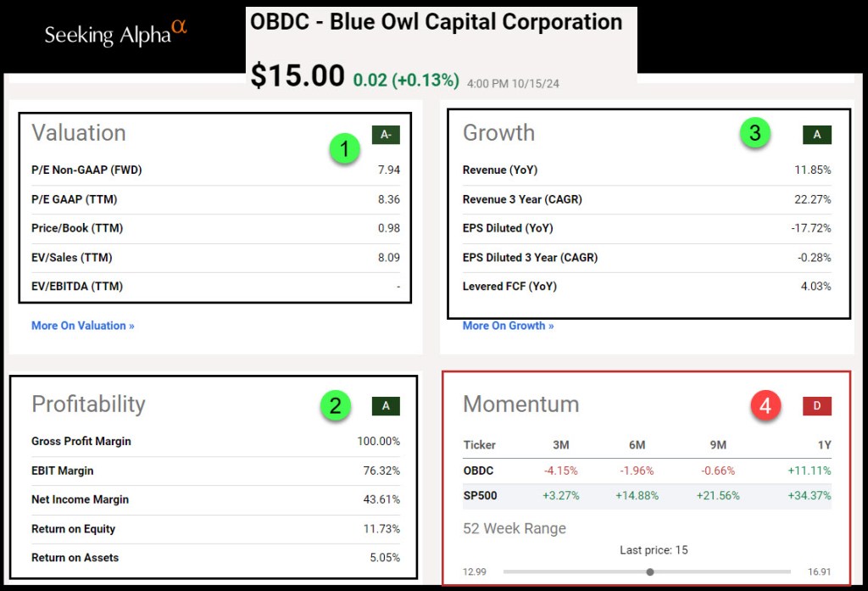Click the Return on Equity metric label
This screenshot has height=591, width=868.
tap(73, 529)
